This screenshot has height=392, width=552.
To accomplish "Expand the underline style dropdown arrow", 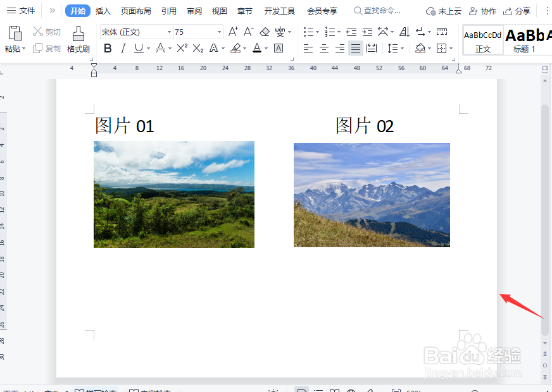I will (148, 48).
